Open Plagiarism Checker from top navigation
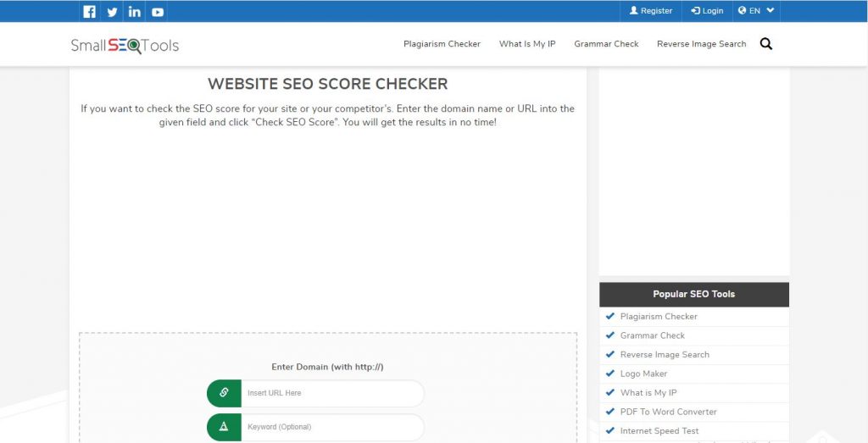This screenshot has width=868, height=443. point(442,44)
